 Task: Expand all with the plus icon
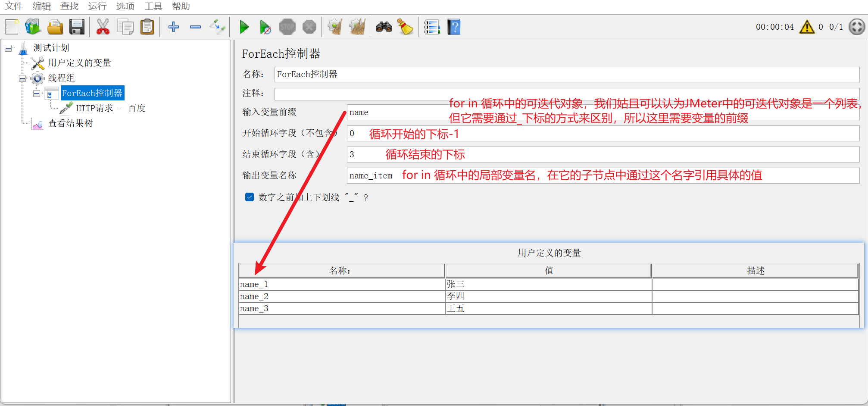click(174, 27)
